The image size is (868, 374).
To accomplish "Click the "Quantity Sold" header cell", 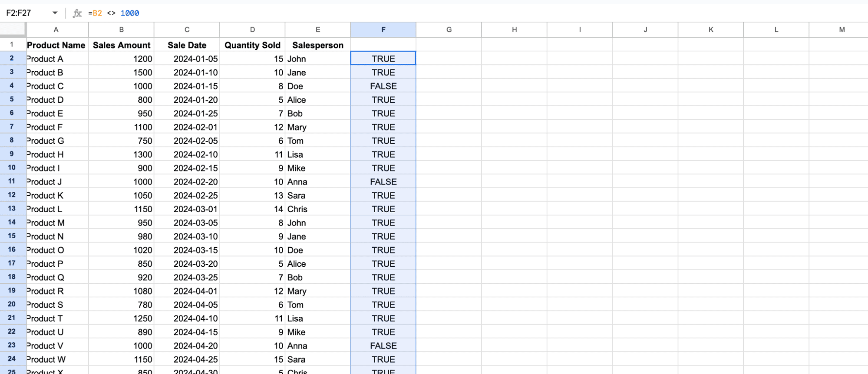I will pos(252,45).
